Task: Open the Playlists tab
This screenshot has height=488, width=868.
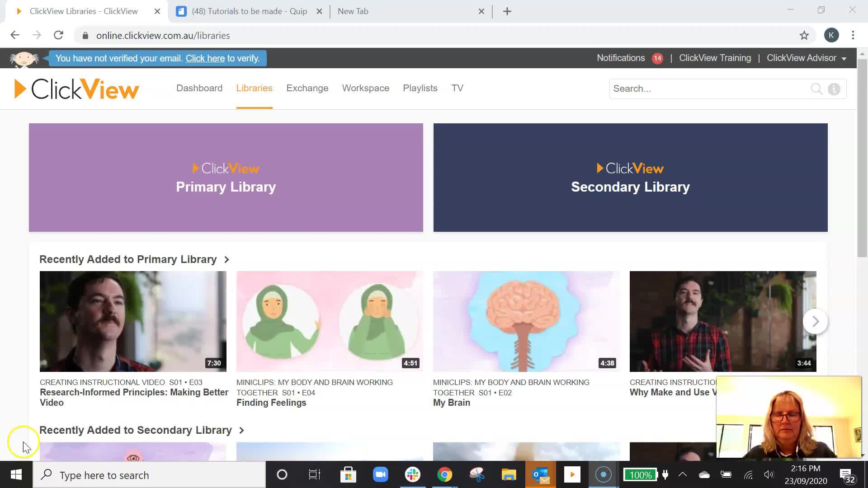Action: pyautogui.click(x=420, y=88)
